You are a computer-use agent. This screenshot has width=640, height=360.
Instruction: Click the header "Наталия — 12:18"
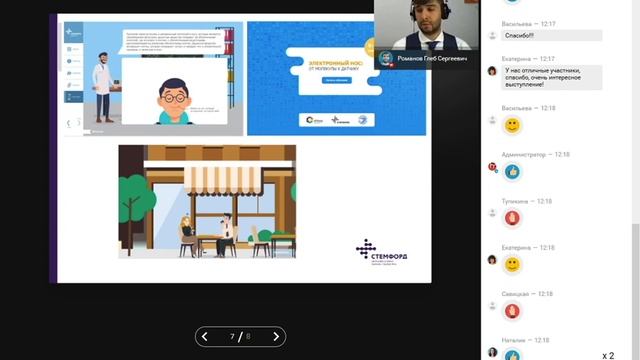(525, 340)
